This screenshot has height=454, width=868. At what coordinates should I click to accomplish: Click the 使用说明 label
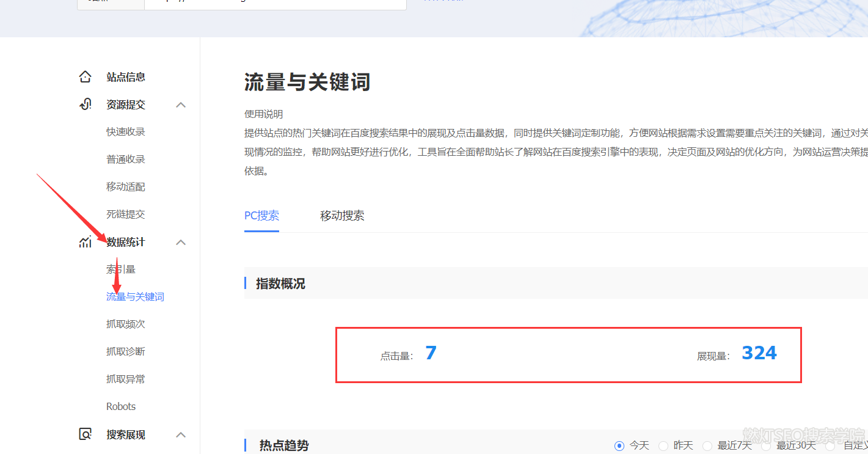(x=264, y=114)
